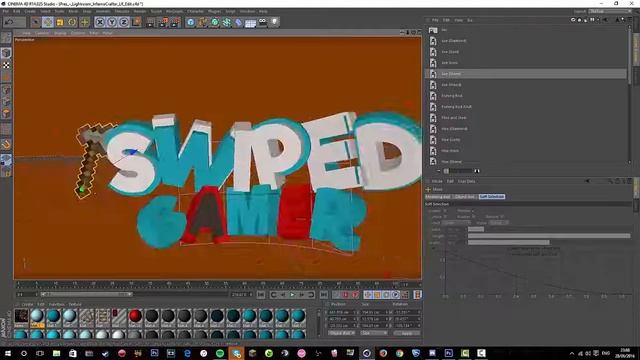Click the floor environment grid icon
The width and height of the screenshot is (640, 360).
click(250, 23)
